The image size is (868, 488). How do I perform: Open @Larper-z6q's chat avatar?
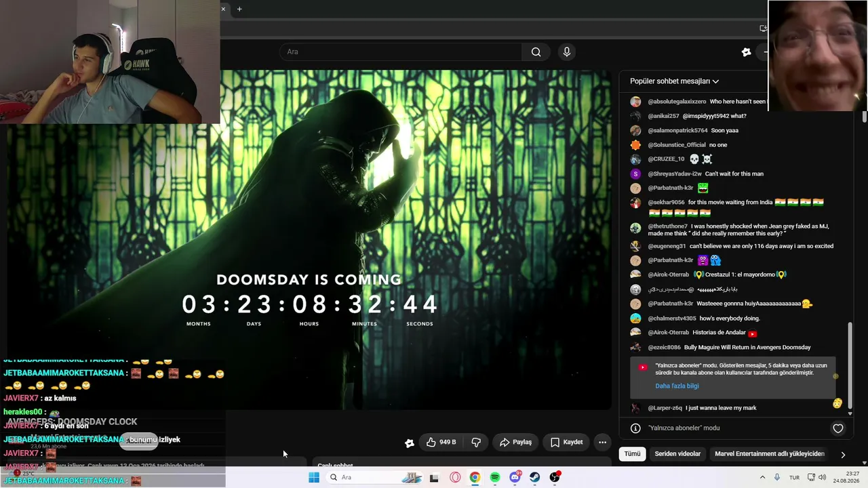(x=635, y=408)
